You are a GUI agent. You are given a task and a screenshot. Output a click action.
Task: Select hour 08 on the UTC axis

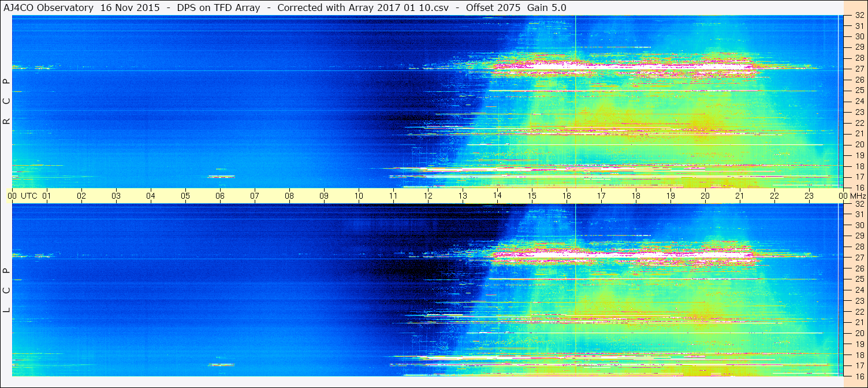pyautogui.click(x=289, y=196)
